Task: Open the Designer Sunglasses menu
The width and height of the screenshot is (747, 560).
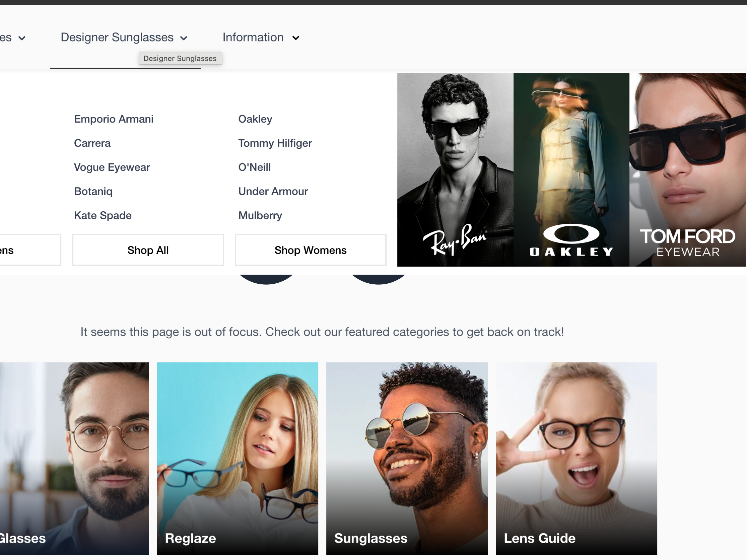Action: 117,38
